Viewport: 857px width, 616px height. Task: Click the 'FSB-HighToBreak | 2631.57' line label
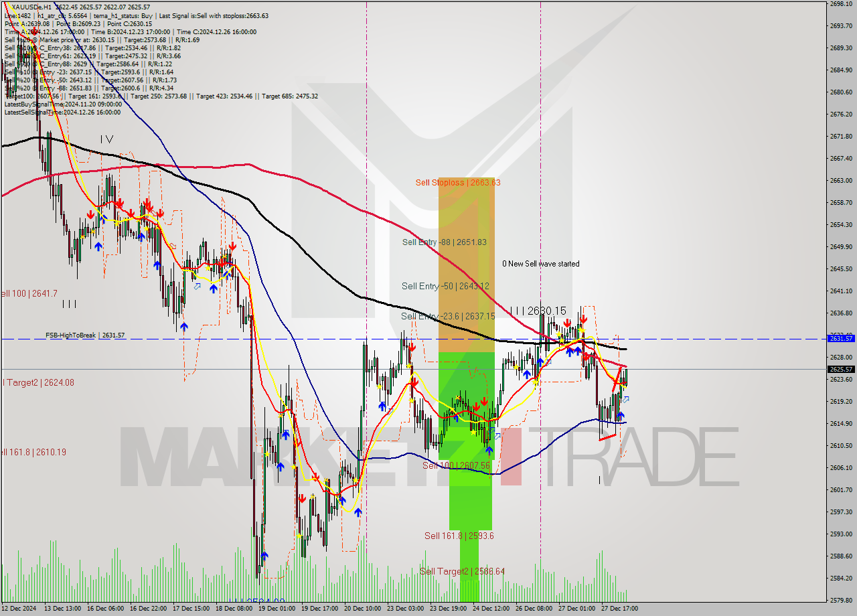[85, 335]
